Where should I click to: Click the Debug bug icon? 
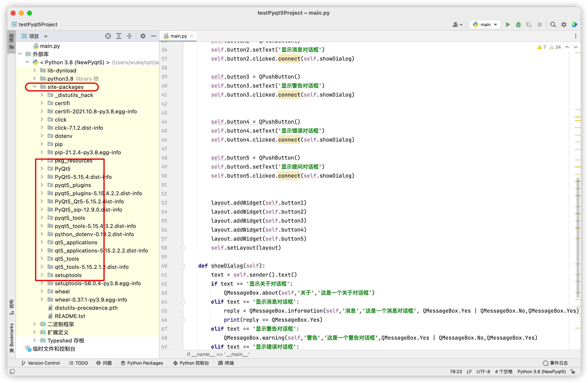click(x=518, y=24)
